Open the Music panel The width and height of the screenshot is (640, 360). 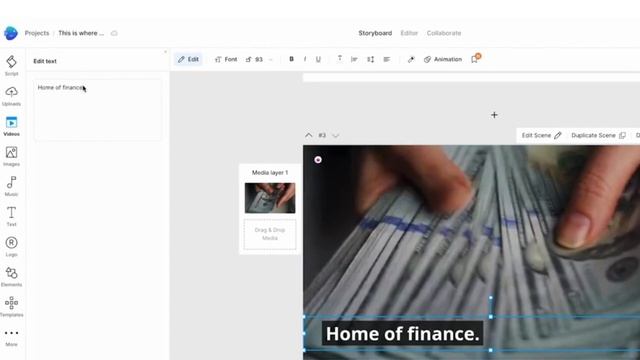(11, 186)
